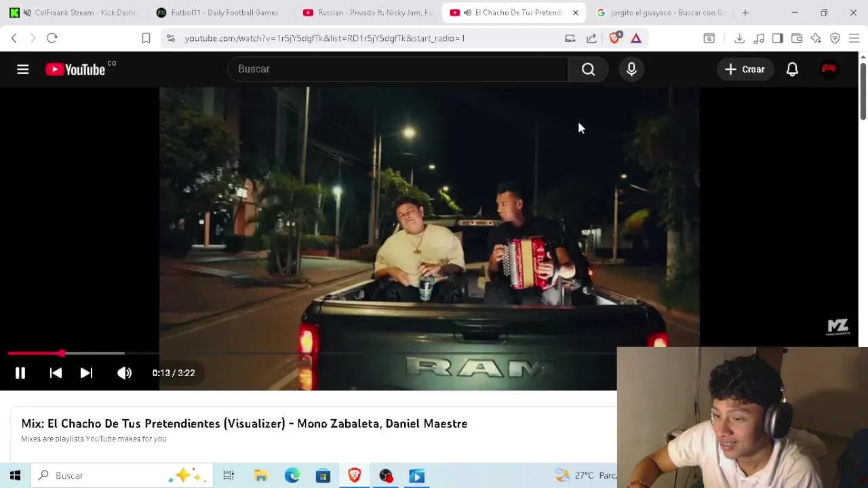
Task: Mute the video volume
Action: [x=124, y=373]
